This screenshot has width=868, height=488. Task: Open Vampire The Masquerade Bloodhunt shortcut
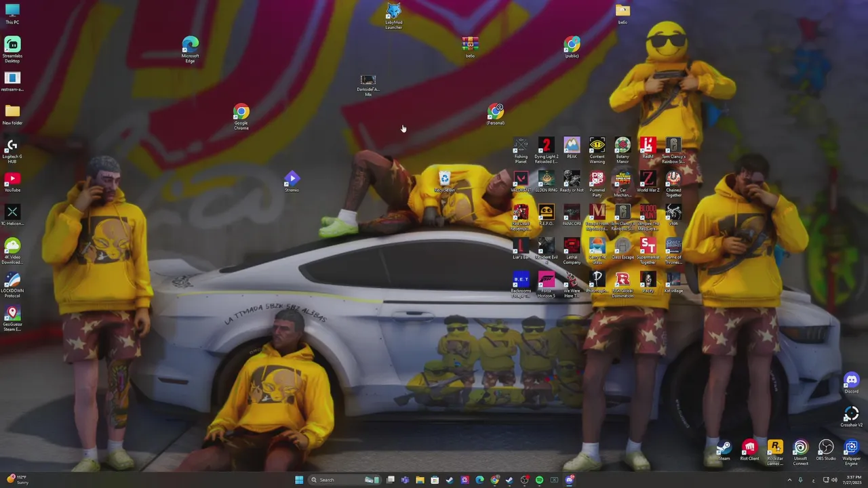pyautogui.click(x=648, y=217)
